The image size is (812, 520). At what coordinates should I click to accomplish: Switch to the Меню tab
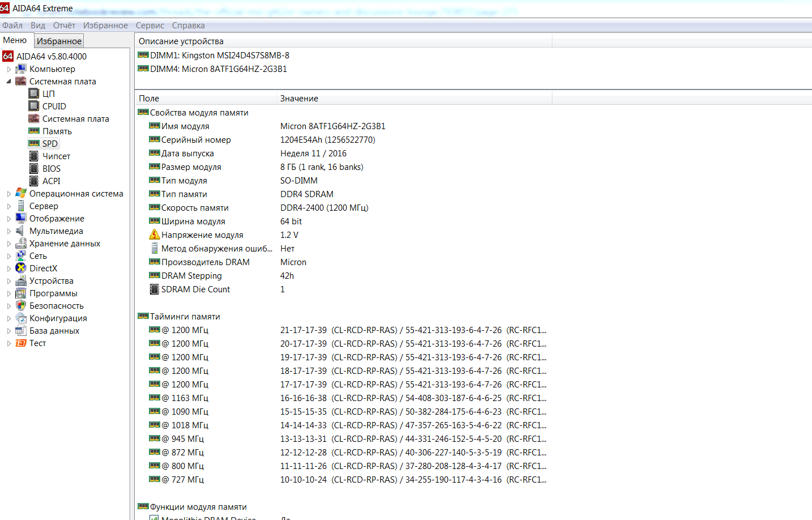coord(15,40)
